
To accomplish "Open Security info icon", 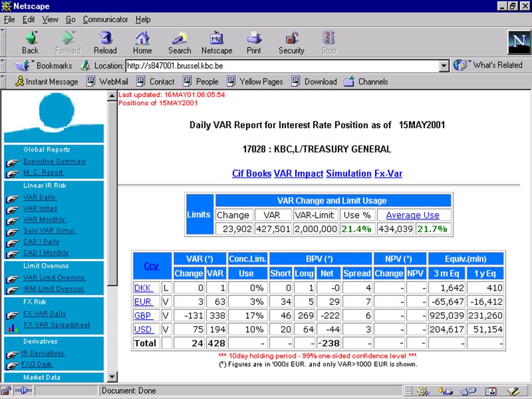I will [x=291, y=42].
